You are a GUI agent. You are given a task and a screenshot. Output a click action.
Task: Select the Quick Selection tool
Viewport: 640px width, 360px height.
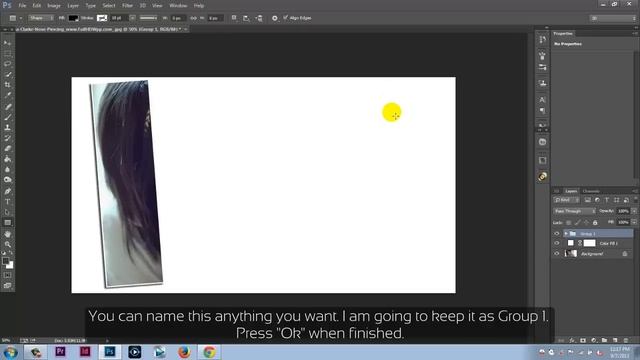pyautogui.click(x=7, y=75)
